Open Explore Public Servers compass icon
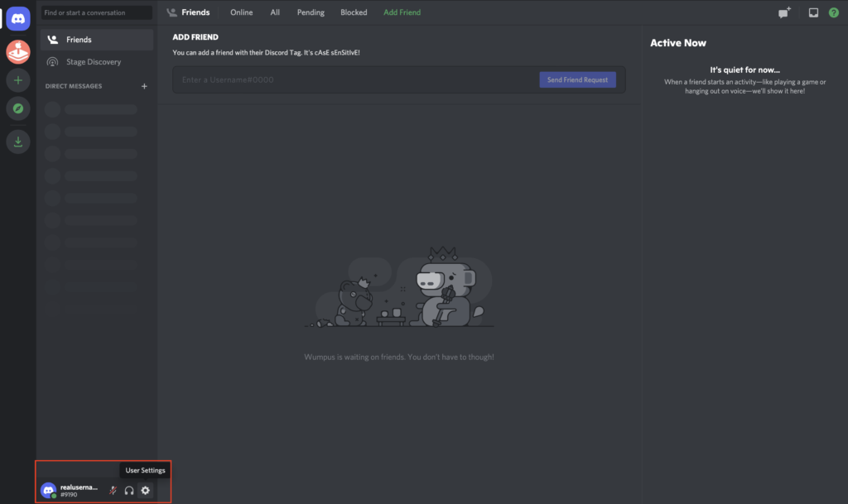 coord(18,108)
